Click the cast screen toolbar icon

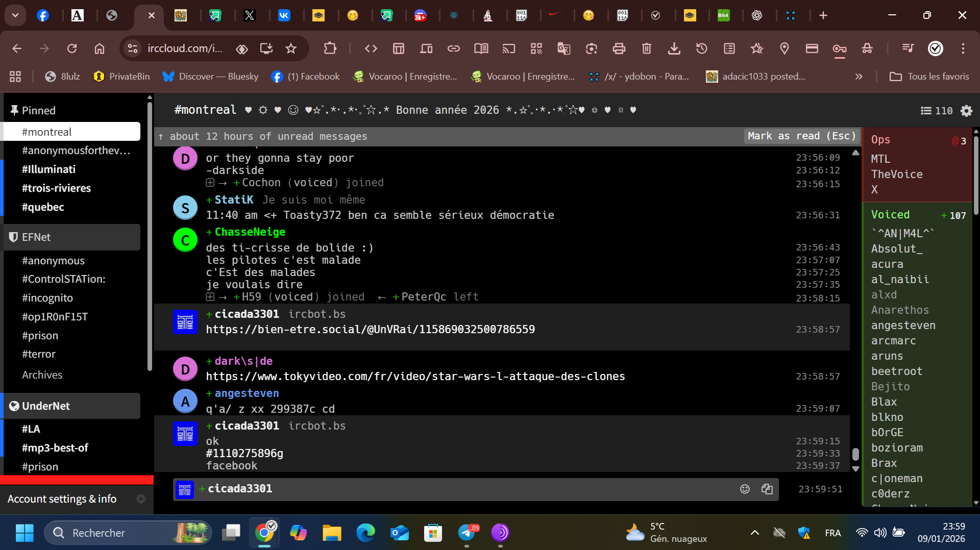pos(509,48)
